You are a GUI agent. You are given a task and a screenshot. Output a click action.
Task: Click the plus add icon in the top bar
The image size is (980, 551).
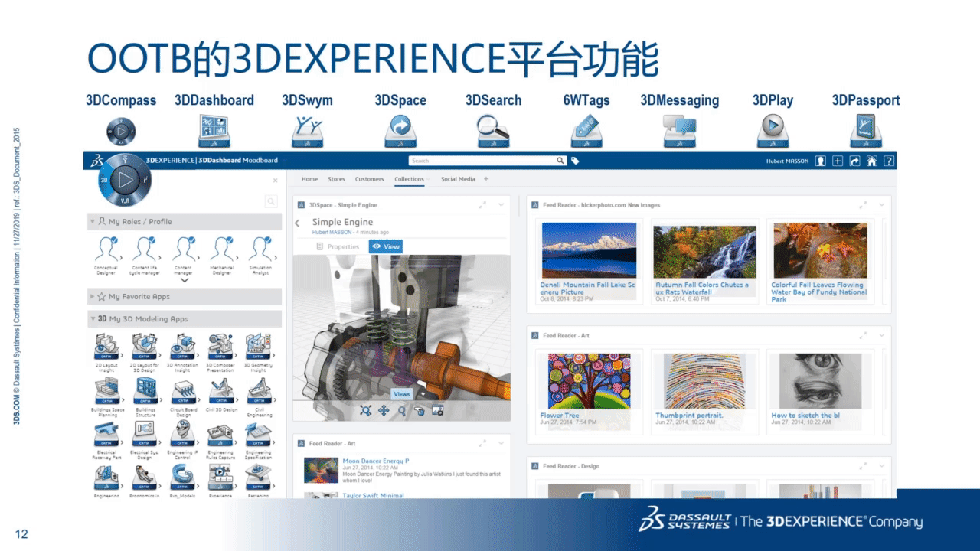pos(838,161)
